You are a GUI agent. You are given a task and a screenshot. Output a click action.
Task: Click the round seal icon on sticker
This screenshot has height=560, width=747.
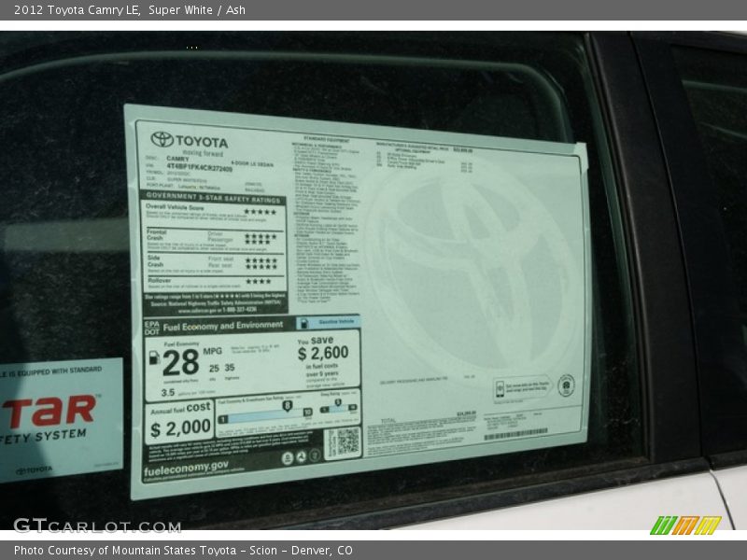point(566,385)
